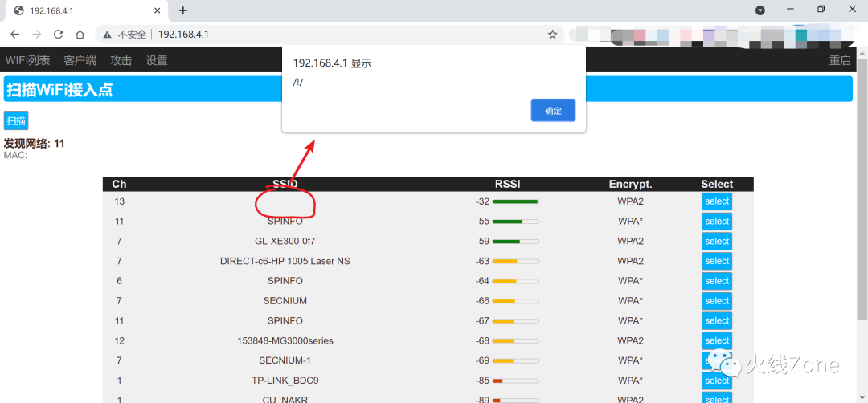Screen dimensions: 868x403
Task: Select the SPINFO network with RSSI -67
Action: point(717,320)
